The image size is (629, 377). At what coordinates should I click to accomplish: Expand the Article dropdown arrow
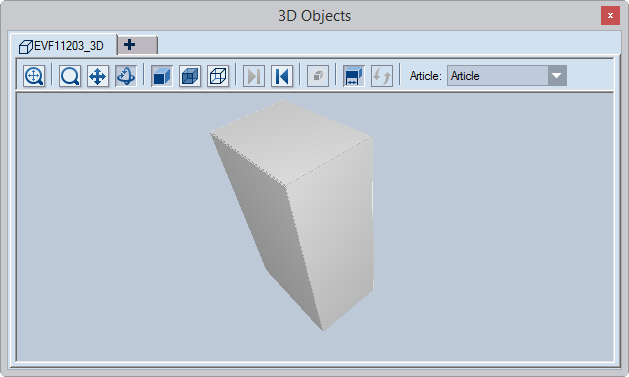(x=557, y=76)
